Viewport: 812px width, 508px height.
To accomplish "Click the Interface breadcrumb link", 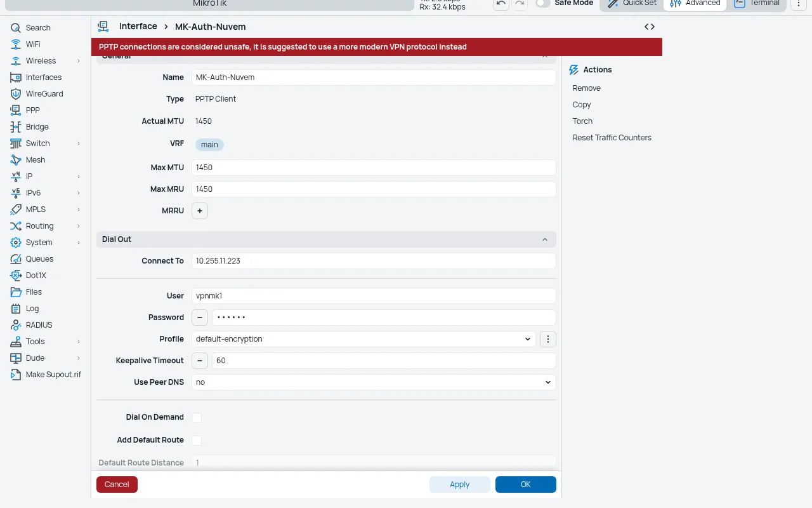I will pos(138,27).
